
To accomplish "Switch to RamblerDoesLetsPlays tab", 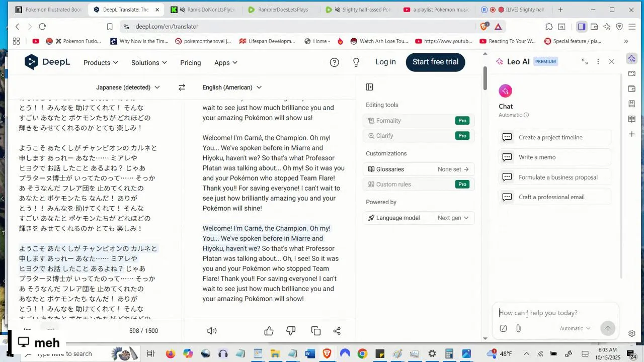I will 282,10.
